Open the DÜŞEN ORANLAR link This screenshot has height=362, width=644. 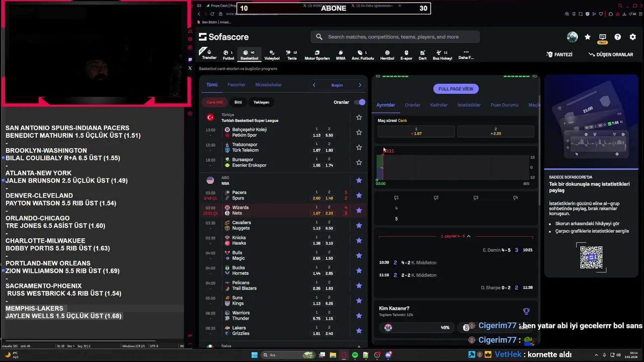coord(610,54)
